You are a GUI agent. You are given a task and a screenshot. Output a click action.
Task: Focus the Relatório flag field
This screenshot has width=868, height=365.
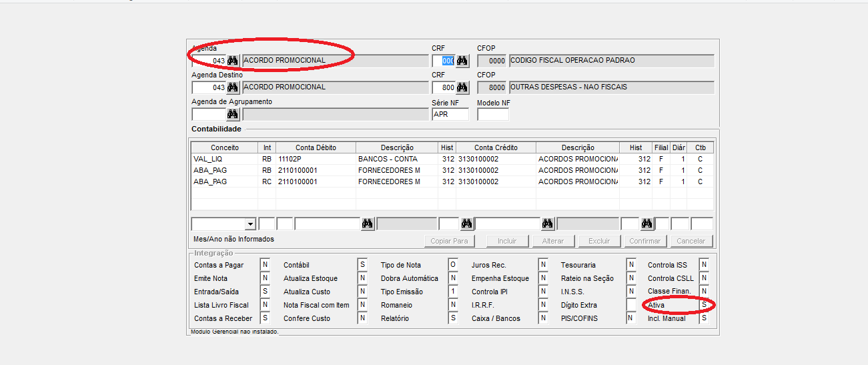coord(453,318)
